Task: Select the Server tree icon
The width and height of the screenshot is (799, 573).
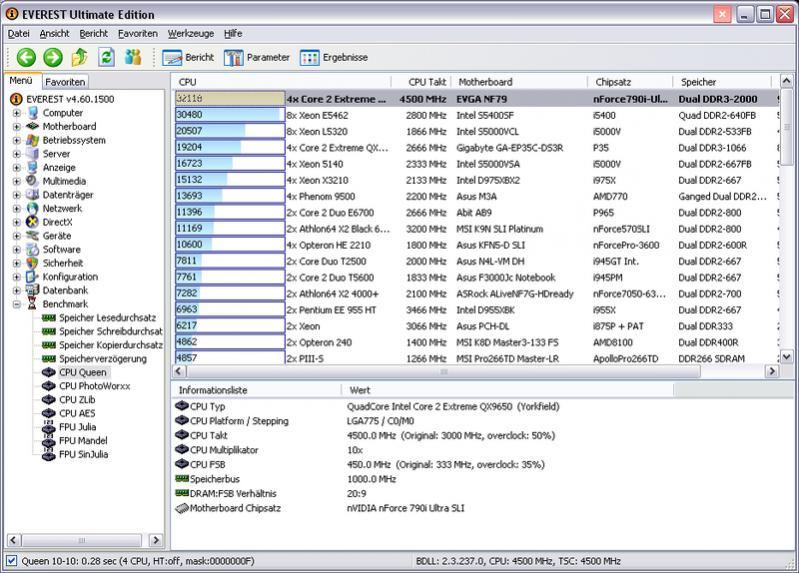Action: (33, 153)
